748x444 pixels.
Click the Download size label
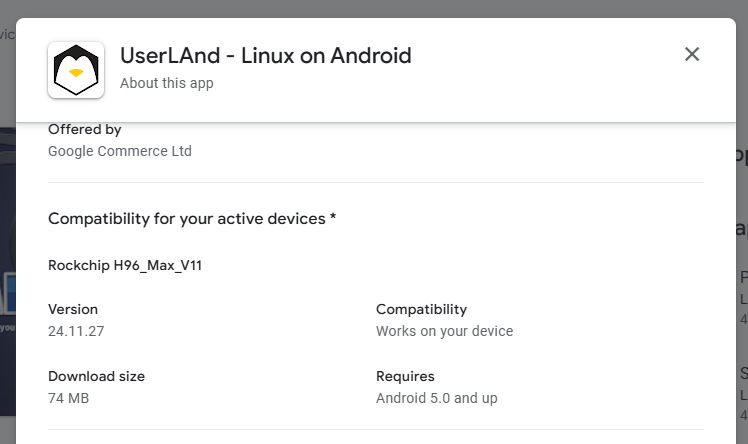coord(96,376)
